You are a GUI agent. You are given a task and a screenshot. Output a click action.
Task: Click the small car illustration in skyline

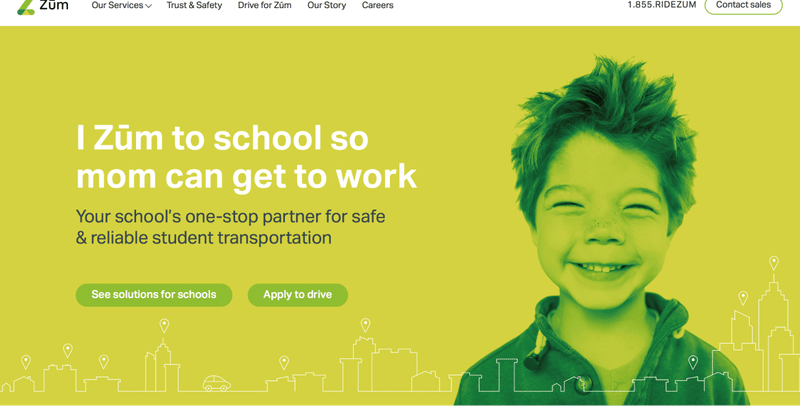pos(216,383)
